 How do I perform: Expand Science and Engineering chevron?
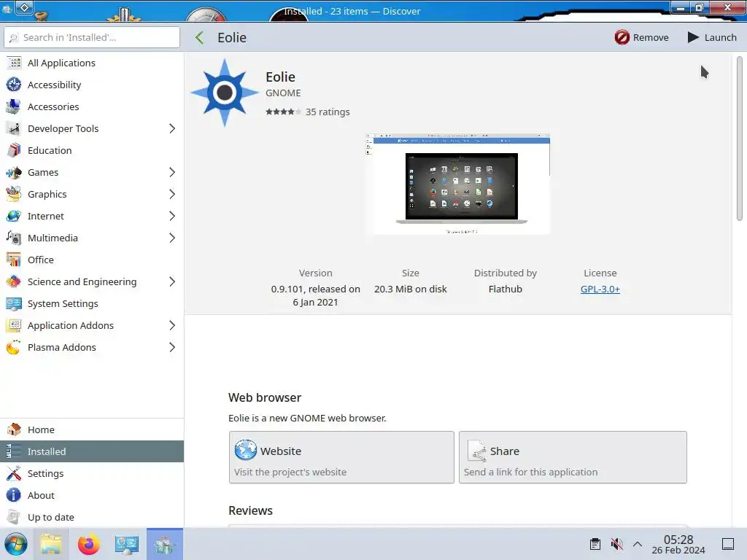pyautogui.click(x=172, y=282)
